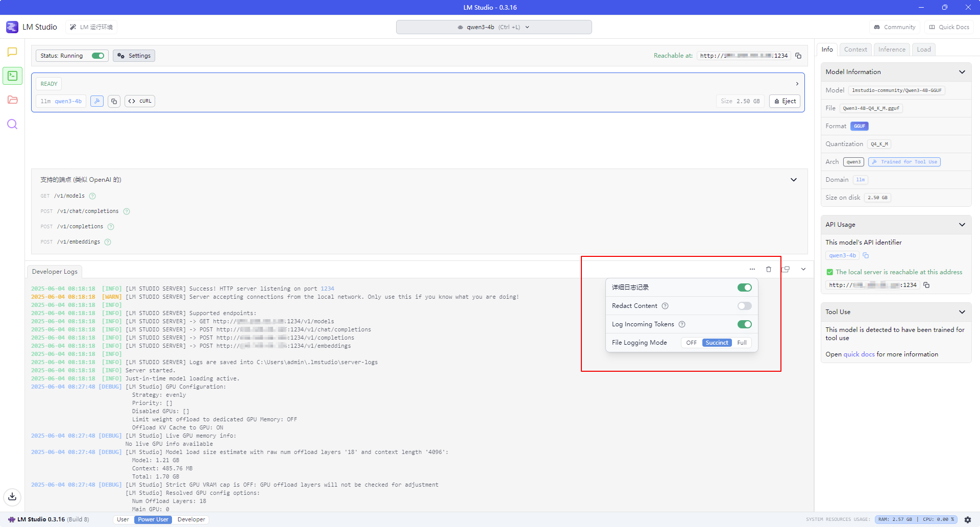Click the RAM and CPU usage indicator

point(916,519)
